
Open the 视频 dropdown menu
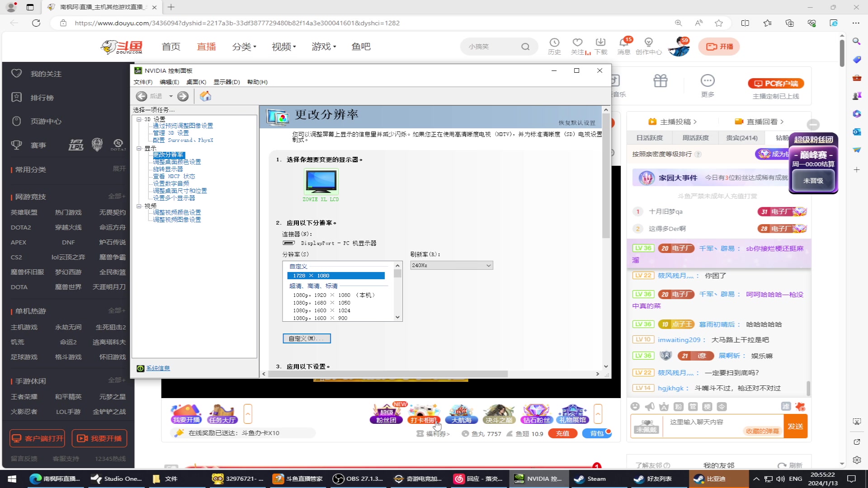284,47
